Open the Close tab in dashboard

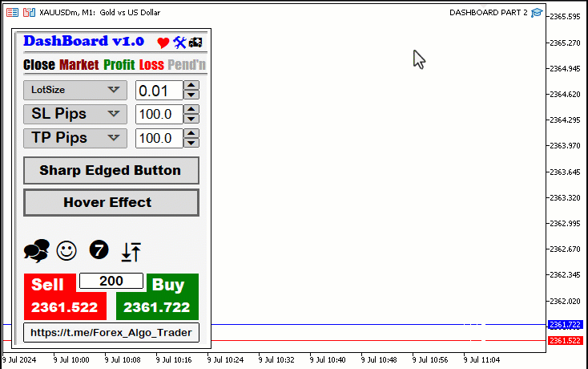tap(39, 65)
